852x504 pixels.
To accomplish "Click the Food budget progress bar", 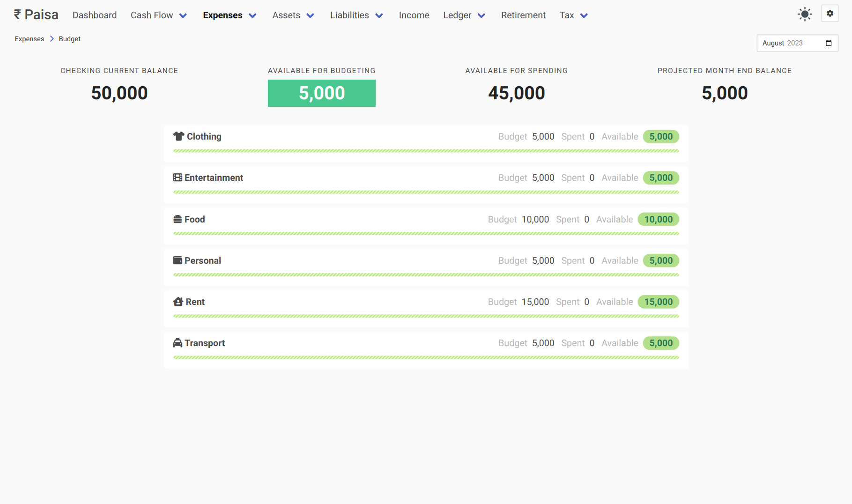I will (426, 233).
